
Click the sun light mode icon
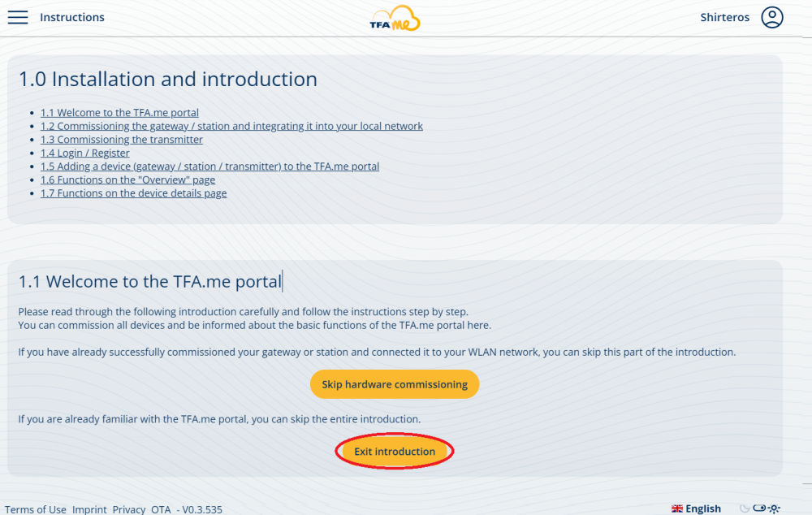point(775,509)
